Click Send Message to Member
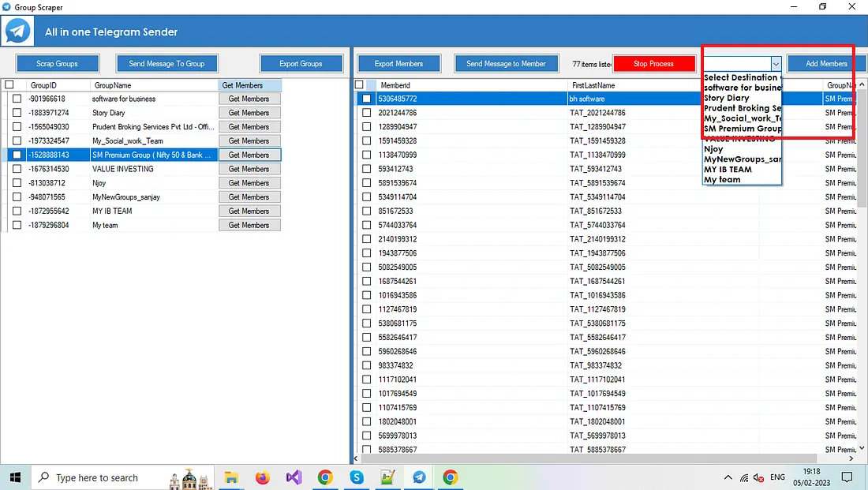Viewport: 868px width, 490px height. point(506,64)
